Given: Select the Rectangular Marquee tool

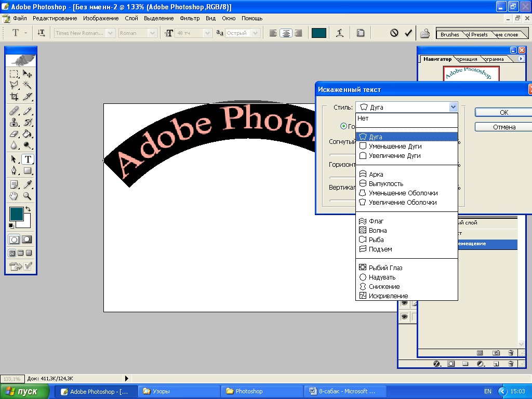Looking at the screenshot, I should 14,74.
